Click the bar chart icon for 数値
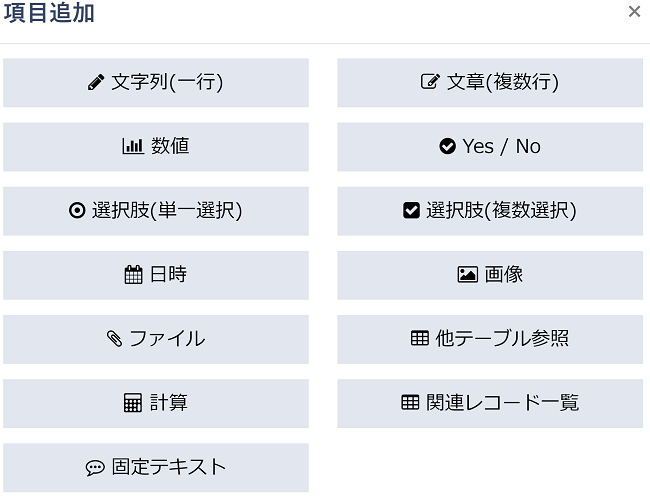The image size is (650, 498). [132, 147]
